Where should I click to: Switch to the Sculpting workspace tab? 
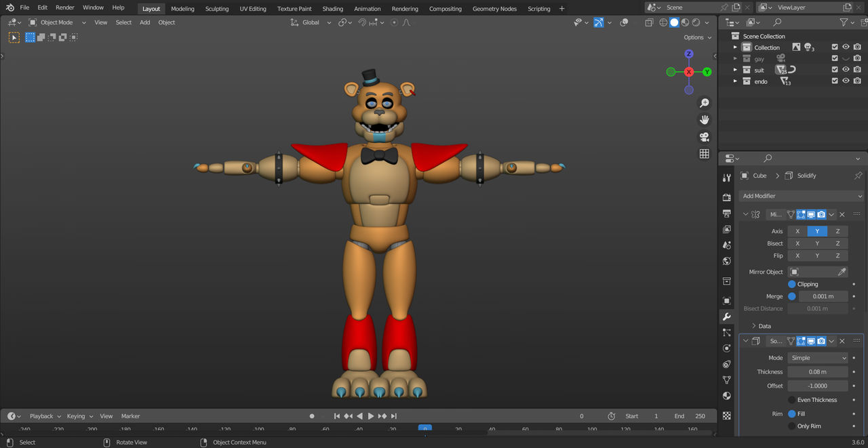coord(217,9)
